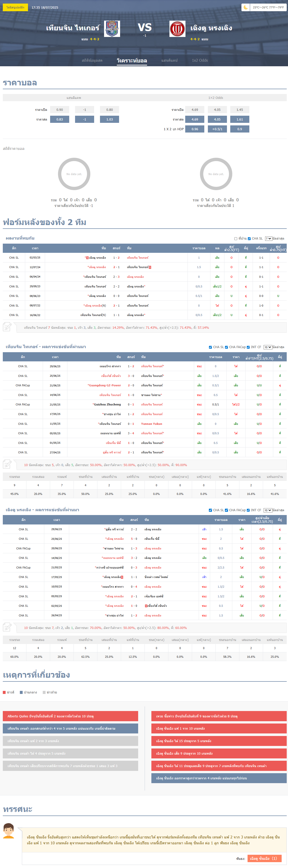Select the วิเคราะห์บอล tab

[132, 61]
